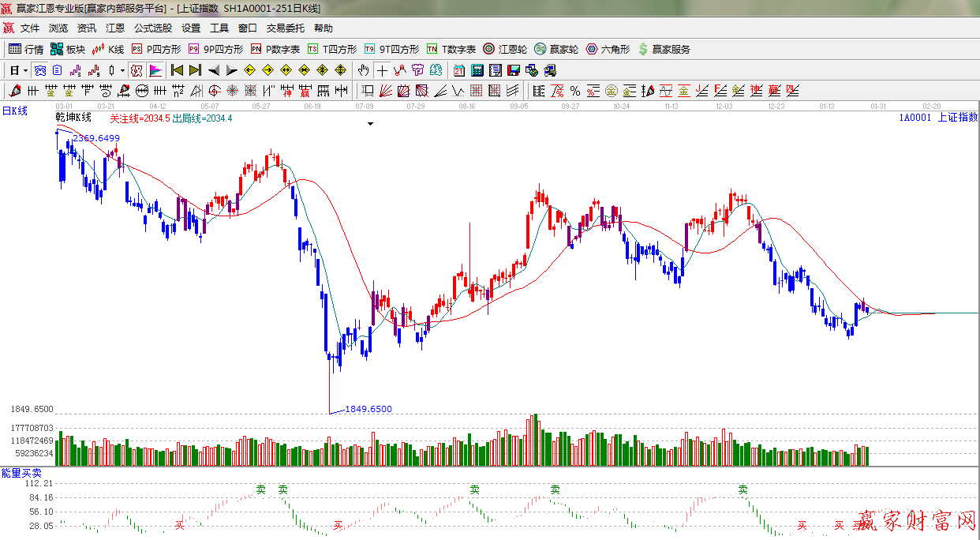Viewport: 980px width, 540px height.
Task: Jump to first bar with skip-back arrow
Action: point(177,70)
